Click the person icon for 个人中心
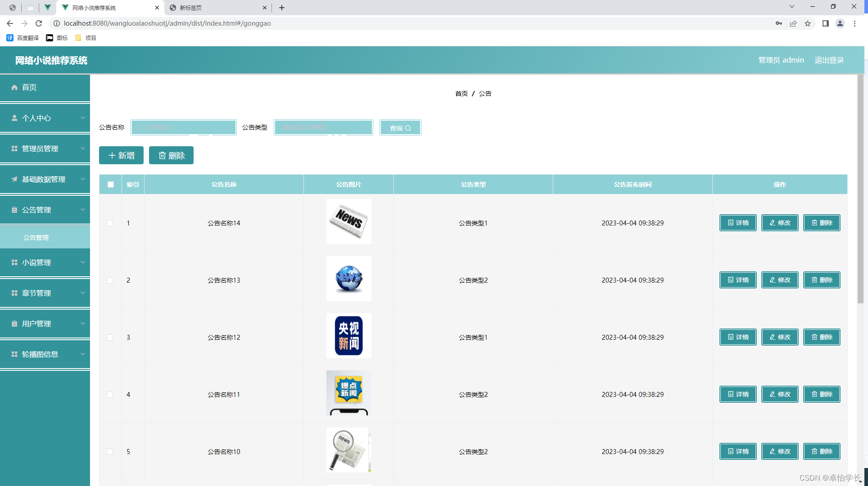Screen dimensions: 868x486 [14, 118]
